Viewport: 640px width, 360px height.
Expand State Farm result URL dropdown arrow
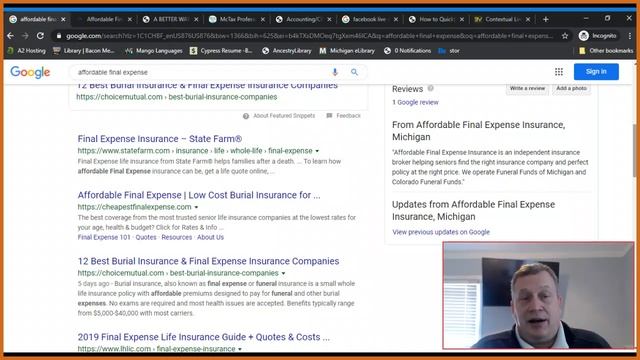317,151
